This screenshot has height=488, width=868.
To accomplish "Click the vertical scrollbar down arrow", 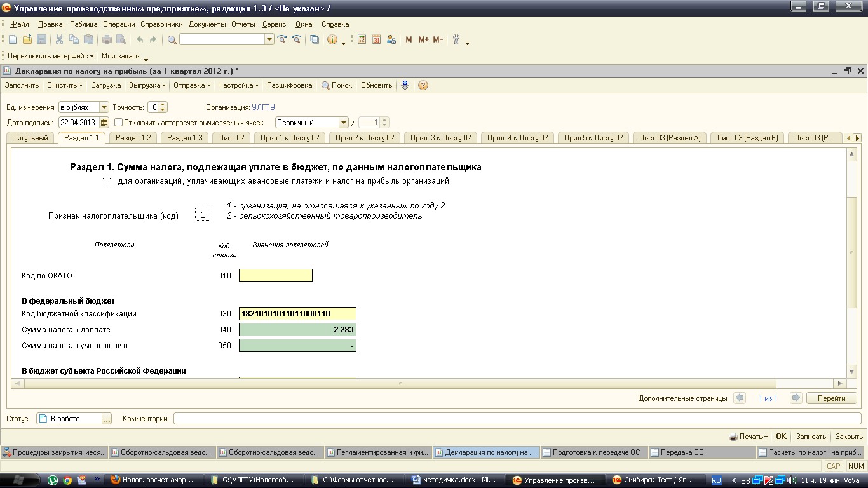I will point(851,371).
